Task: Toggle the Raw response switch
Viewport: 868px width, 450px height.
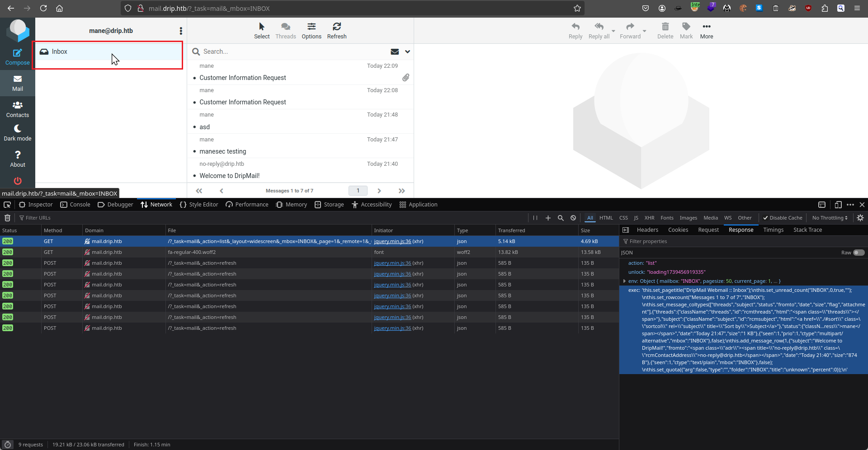Action: pyautogui.click(x=859, y=253)
